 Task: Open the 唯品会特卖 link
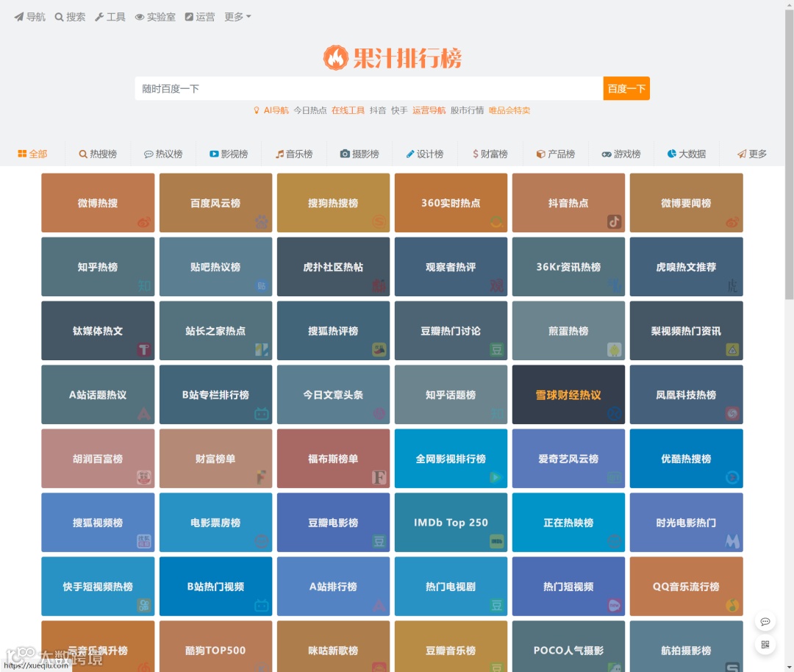click(509, 110)
